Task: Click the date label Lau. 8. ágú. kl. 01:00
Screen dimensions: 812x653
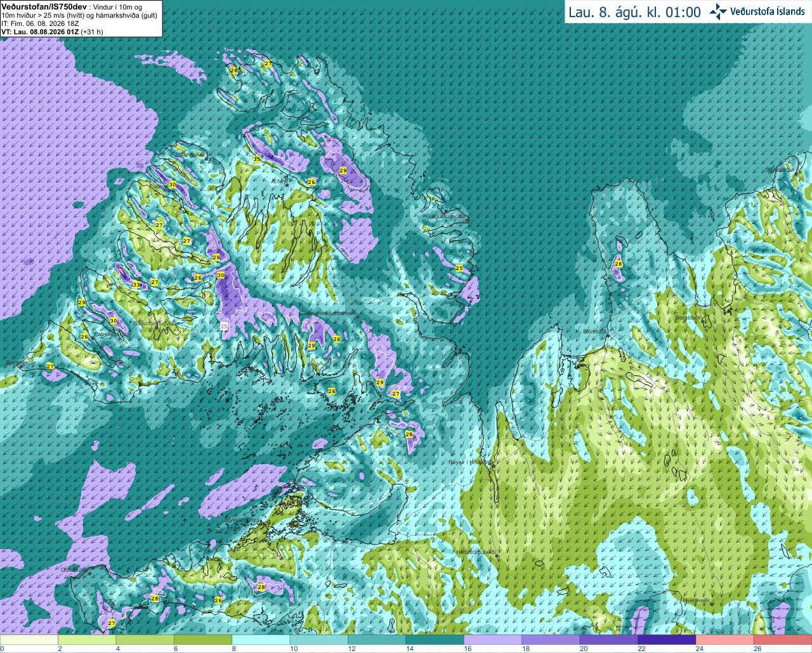Action: (634, 11)
